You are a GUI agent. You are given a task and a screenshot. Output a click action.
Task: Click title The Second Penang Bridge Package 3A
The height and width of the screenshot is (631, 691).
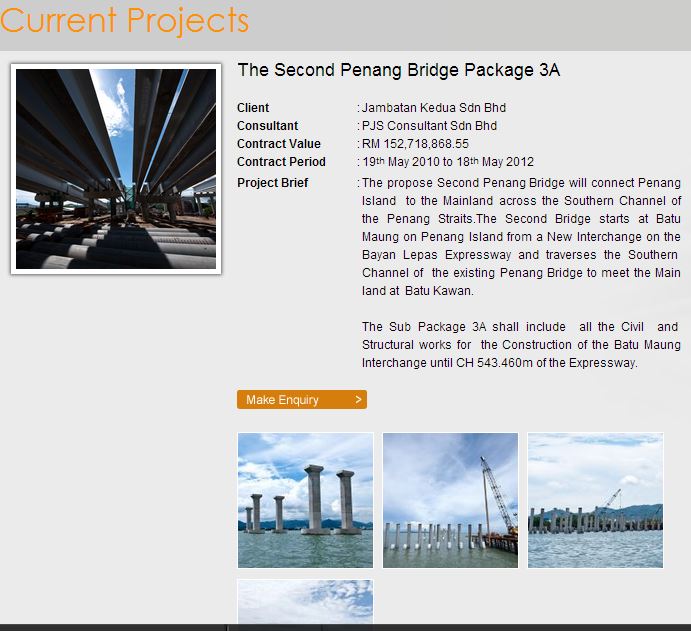[x=399, y=70]
